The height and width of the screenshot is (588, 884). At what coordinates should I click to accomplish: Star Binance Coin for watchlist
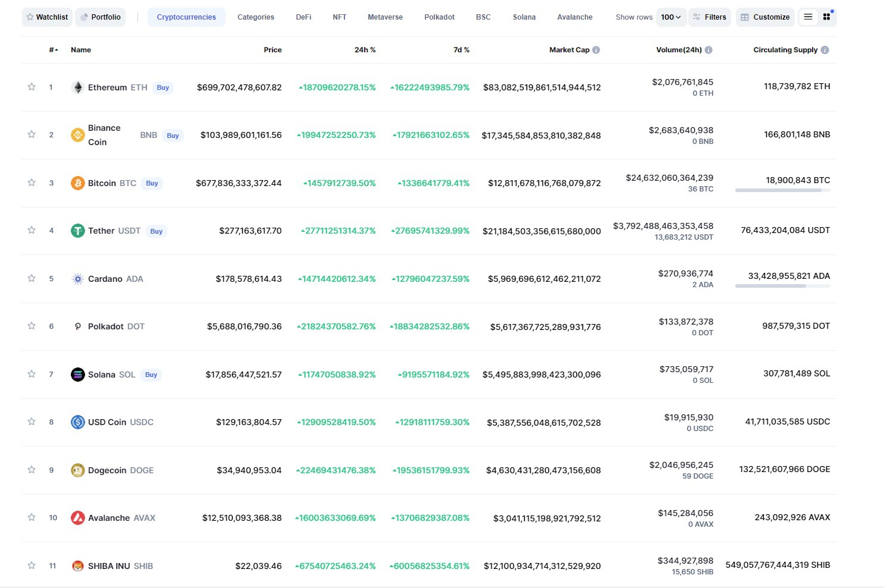tap(32, 134)
